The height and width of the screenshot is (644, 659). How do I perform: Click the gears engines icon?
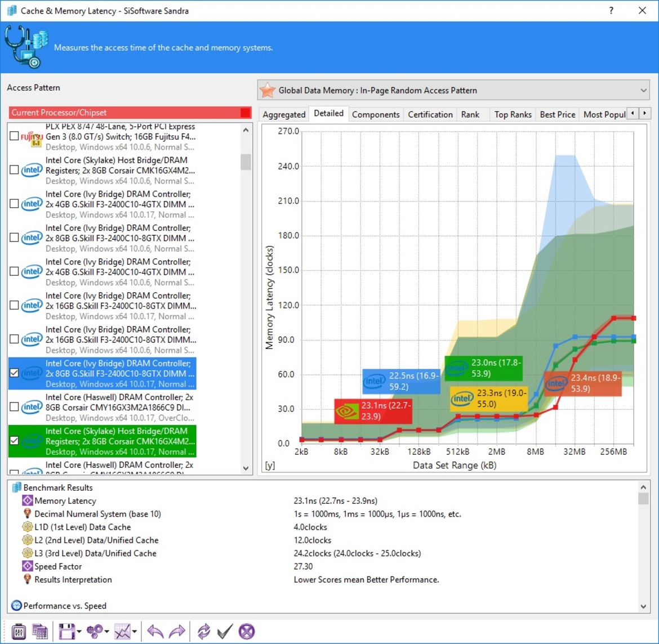pos(94,632)
